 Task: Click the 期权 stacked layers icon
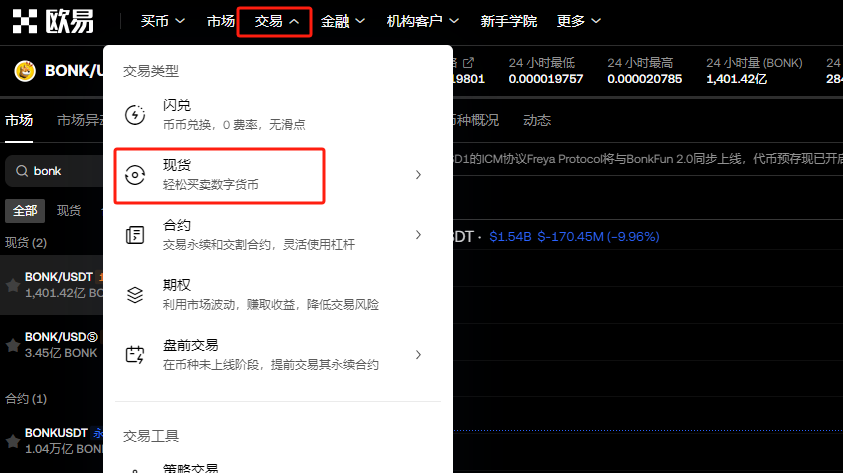(x=135, y=295)
